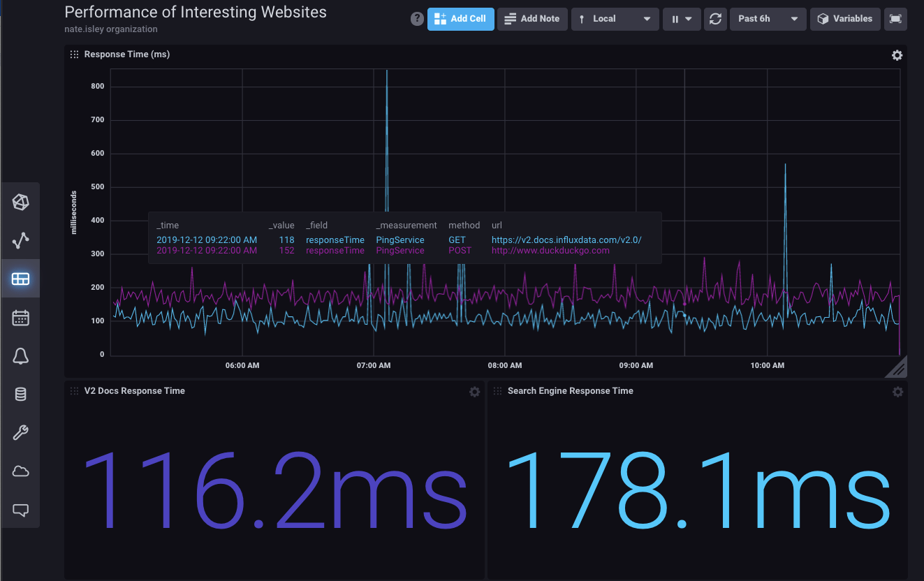
Task: Open Load Data with the database icon
Action: coord(20,393)
